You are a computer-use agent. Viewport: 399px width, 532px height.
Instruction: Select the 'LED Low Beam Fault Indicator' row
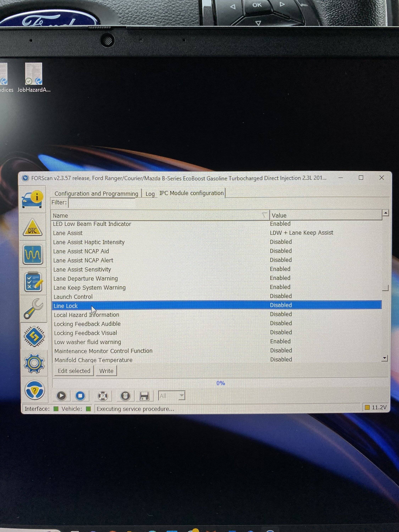tap(217, 224)
